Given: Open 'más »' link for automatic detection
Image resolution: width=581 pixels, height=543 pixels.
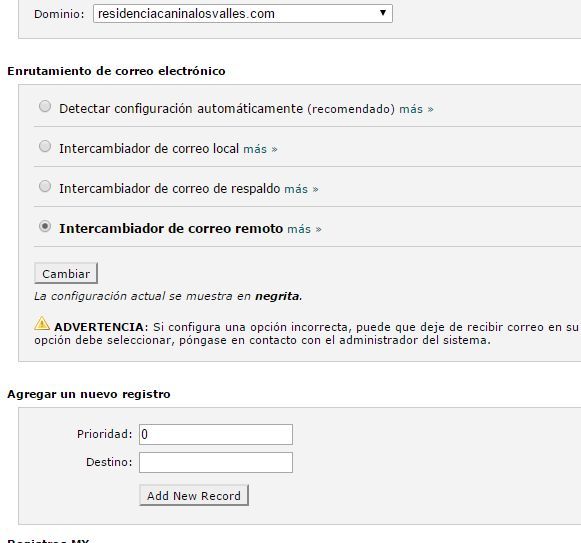Looking at the screenshot, I should pos(416,109).
